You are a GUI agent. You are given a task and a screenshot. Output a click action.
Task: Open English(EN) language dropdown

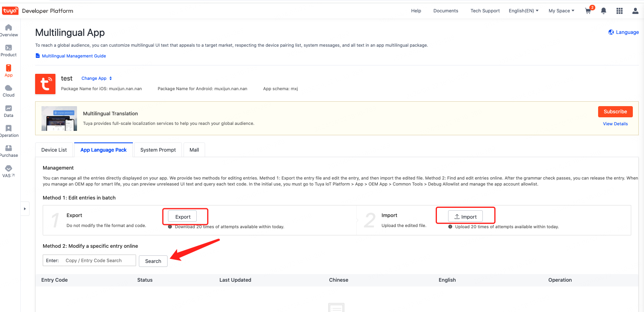click(x=523, y=11)
